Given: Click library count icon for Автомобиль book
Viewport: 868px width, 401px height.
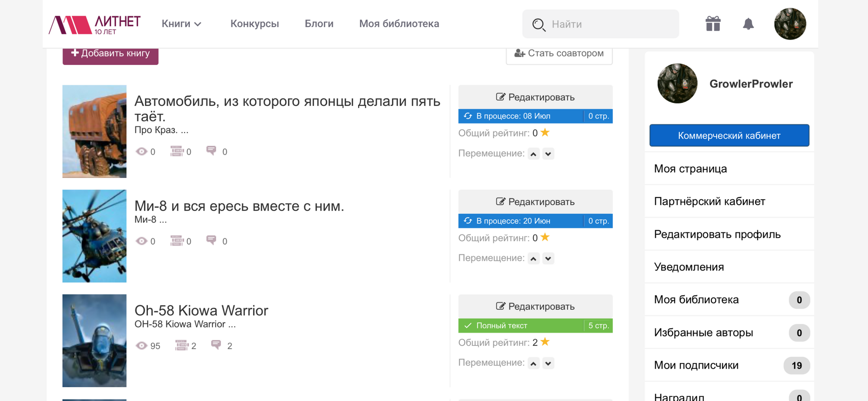Looking at the screenshot, I should (177, 151).
